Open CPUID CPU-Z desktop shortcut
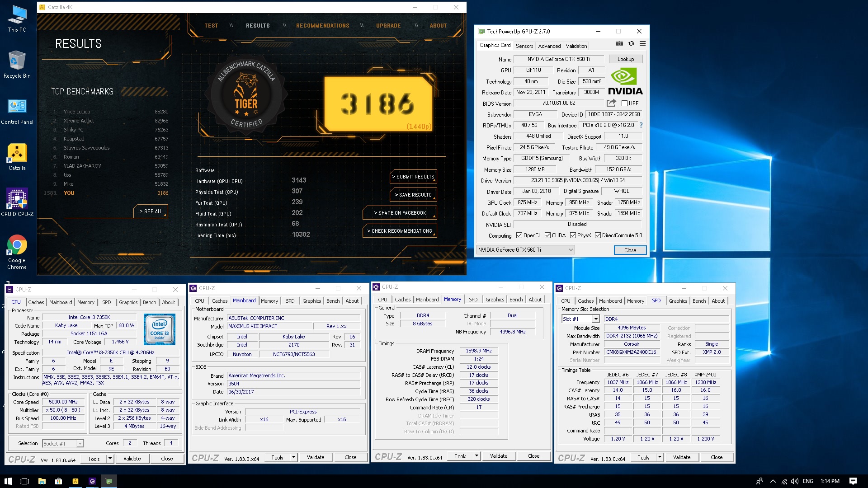The image size is (868, 488). pyautogui.click(x=17, y=202)
